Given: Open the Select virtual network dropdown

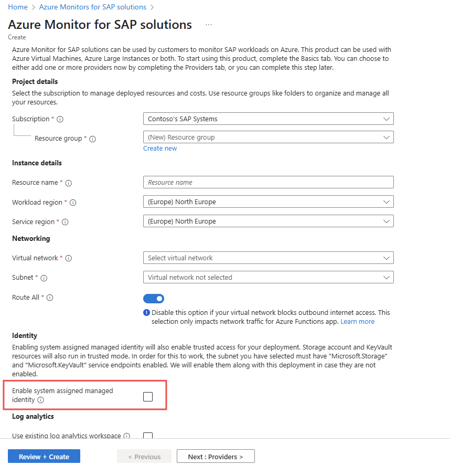Looking at the screenshot, I should pos(268,258).
